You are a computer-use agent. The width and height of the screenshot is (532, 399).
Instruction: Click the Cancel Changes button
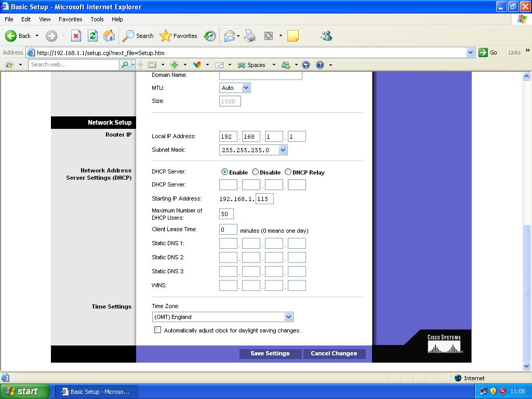tap(334, 353)
